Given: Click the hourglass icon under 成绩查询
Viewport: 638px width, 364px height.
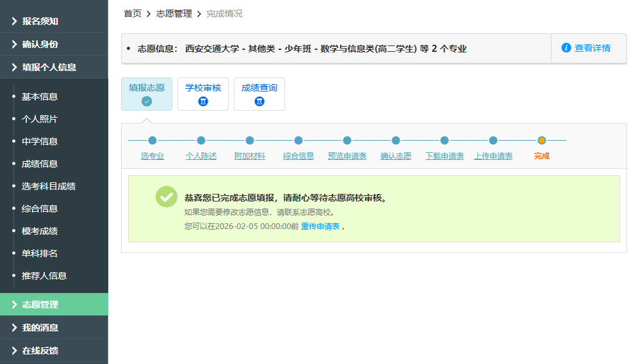Looking at the screenshot, I should pos(259,101).
